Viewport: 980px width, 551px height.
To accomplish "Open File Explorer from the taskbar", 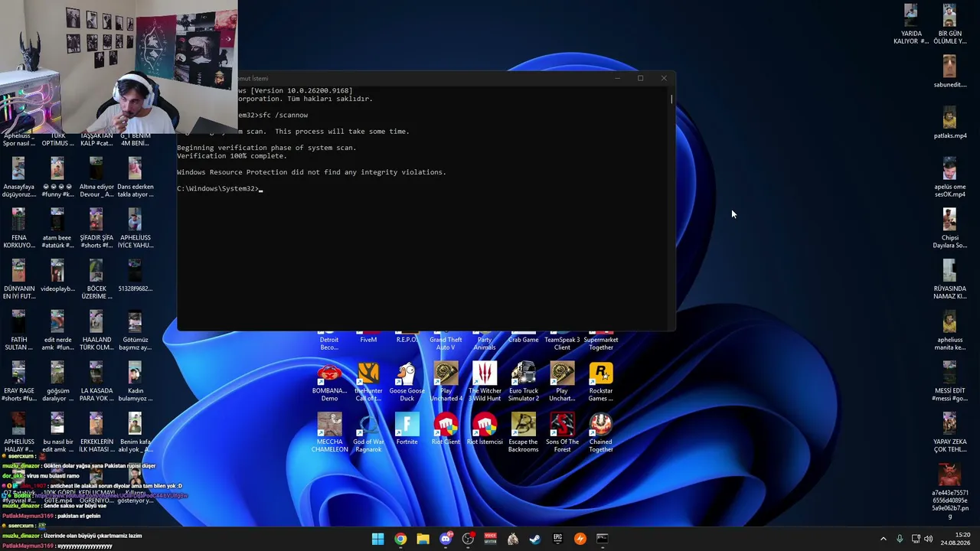I will (x=423, y=539).
